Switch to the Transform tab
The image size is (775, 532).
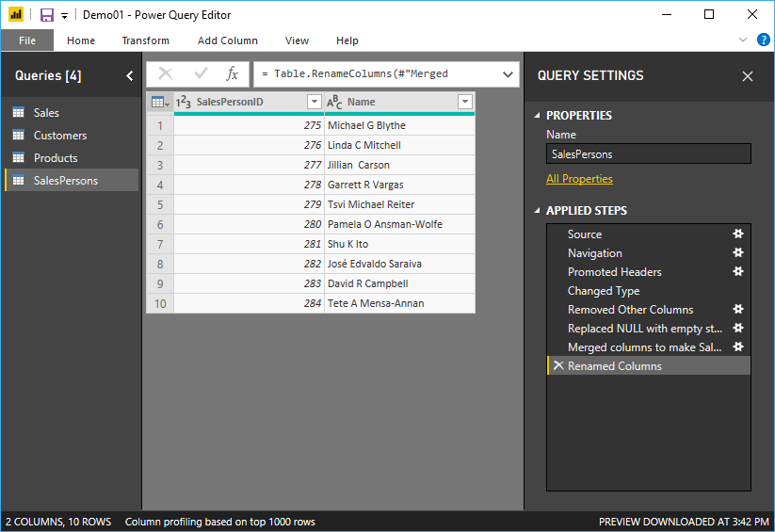[x=145, y=40]
